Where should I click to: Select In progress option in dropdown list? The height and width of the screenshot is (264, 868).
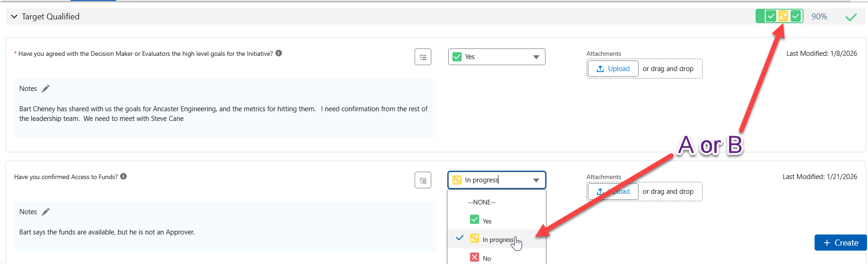tap(497, 240)
